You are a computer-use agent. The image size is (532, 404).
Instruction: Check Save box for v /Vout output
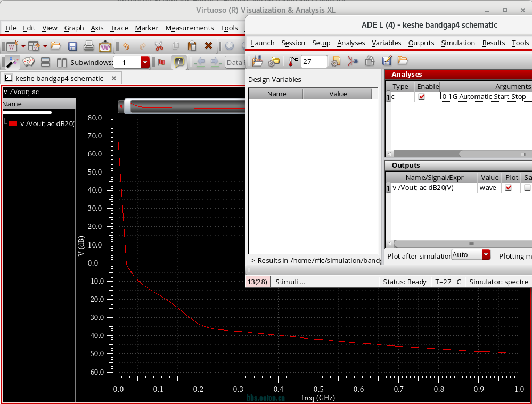pos(527,187)
